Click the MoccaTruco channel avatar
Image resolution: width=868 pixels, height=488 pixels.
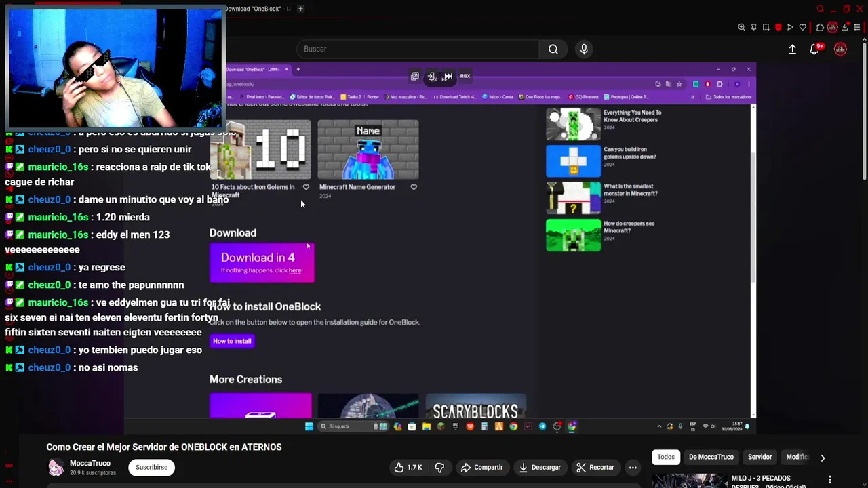56,467
